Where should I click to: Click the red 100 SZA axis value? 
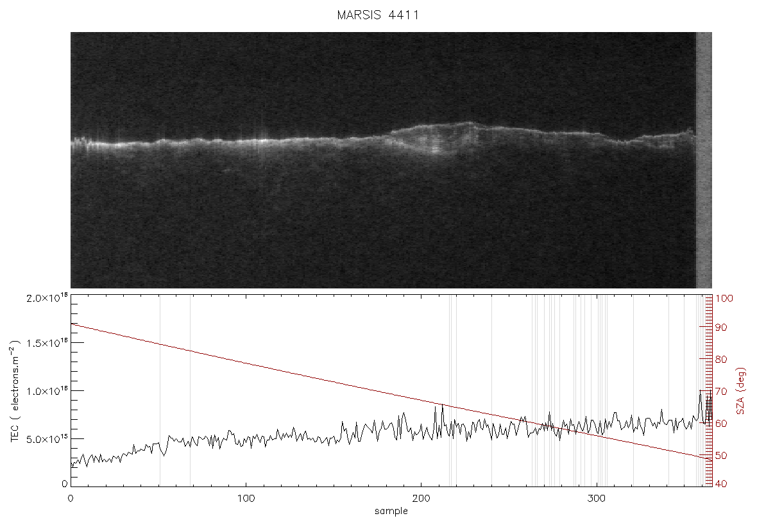click(724, 299)
